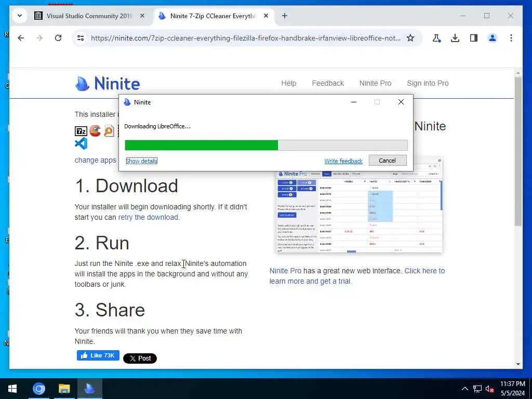Minimize the Ninite installer dialog

pos(353,102)
